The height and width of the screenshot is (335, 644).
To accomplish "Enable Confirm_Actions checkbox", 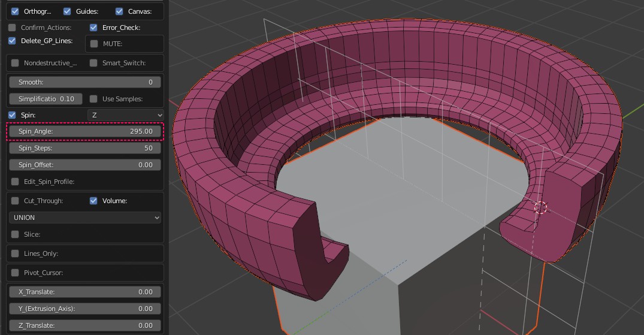I will 13,28.
